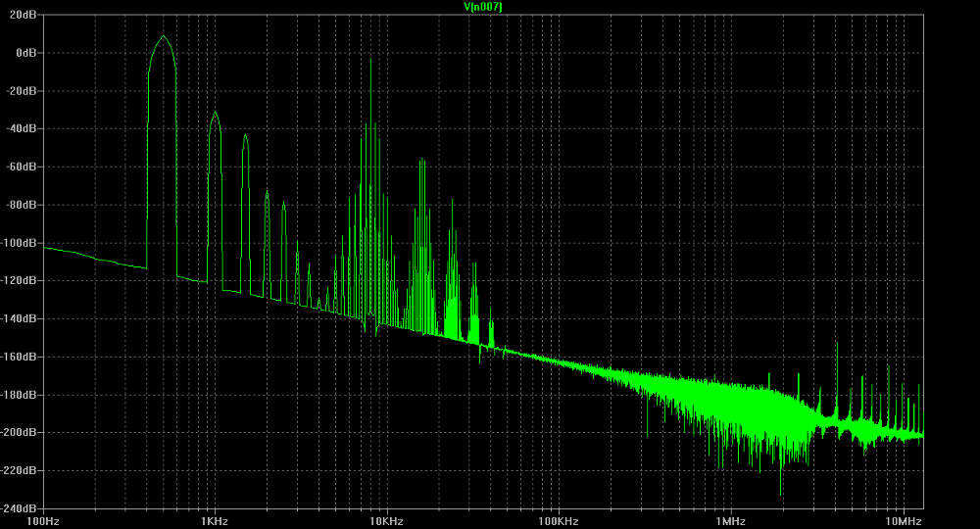This screenshot has width=980, height=529.
Task: Click the -140dB vertical axis label
Action: pos(20,318)
